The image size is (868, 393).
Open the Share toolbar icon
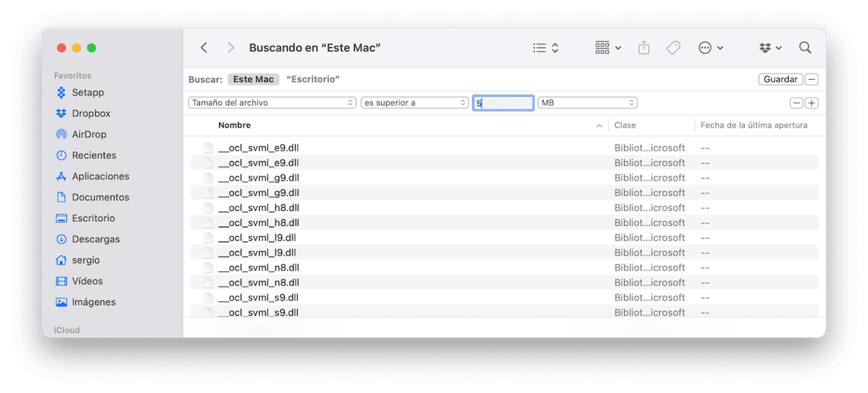(x=644, y=48)
